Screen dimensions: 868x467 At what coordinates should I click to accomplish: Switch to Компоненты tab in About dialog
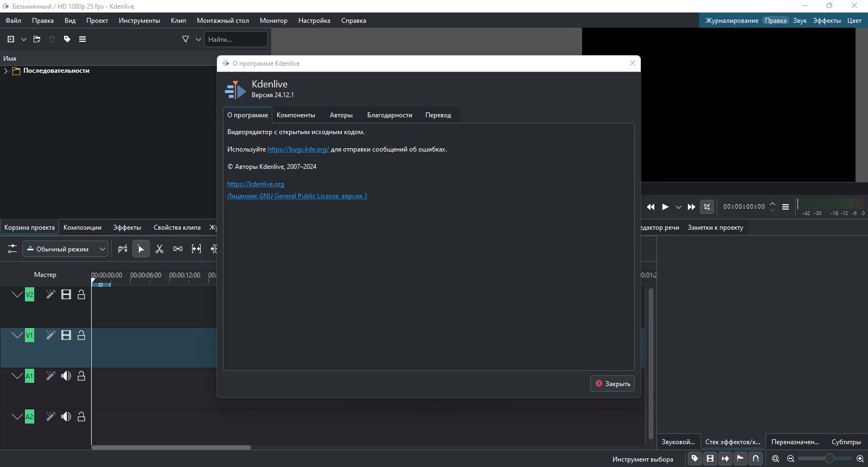pos(296,115)
